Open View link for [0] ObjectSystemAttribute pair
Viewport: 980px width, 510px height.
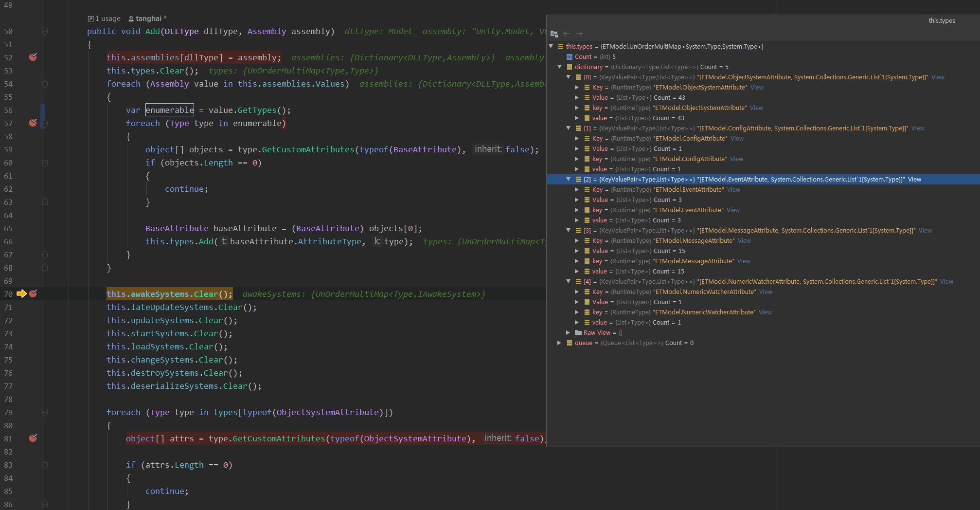938,77
